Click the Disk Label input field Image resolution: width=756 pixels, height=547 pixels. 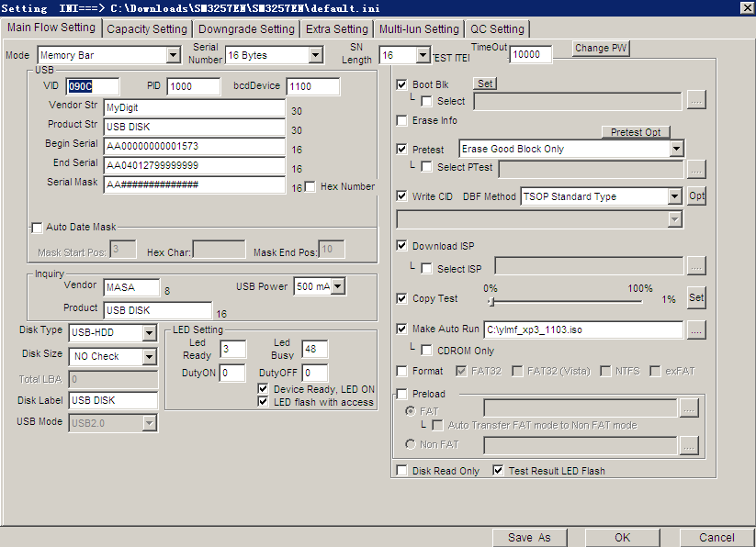pos(113,401)
